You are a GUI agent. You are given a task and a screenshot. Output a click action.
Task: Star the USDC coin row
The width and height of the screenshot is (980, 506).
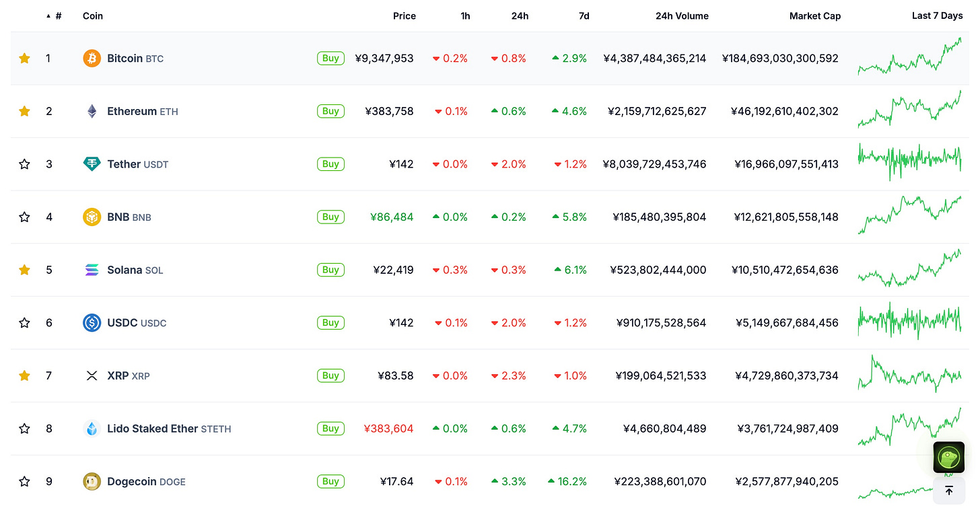pos(25,323)
